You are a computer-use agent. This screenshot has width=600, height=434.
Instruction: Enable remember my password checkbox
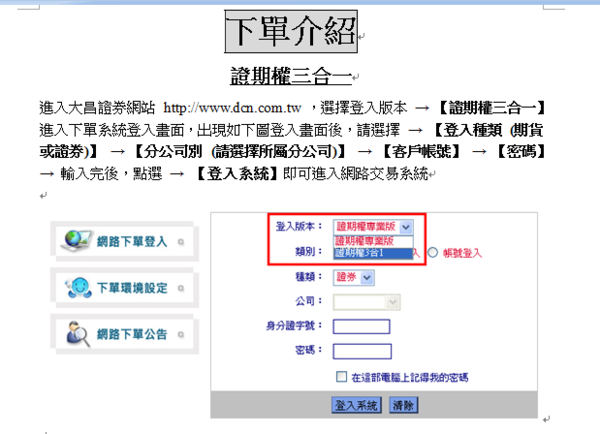click(x=341, y=378)
